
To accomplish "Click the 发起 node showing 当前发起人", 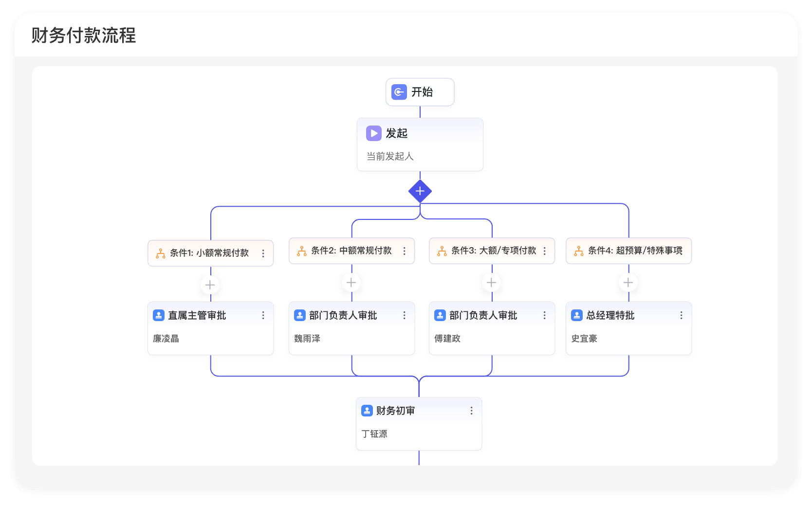I will click(x=420, y=144).
